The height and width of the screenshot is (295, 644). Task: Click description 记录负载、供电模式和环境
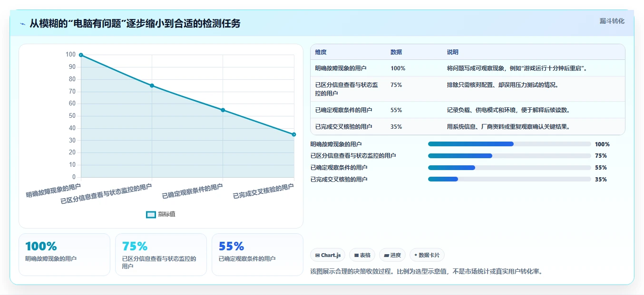(508, 110)
